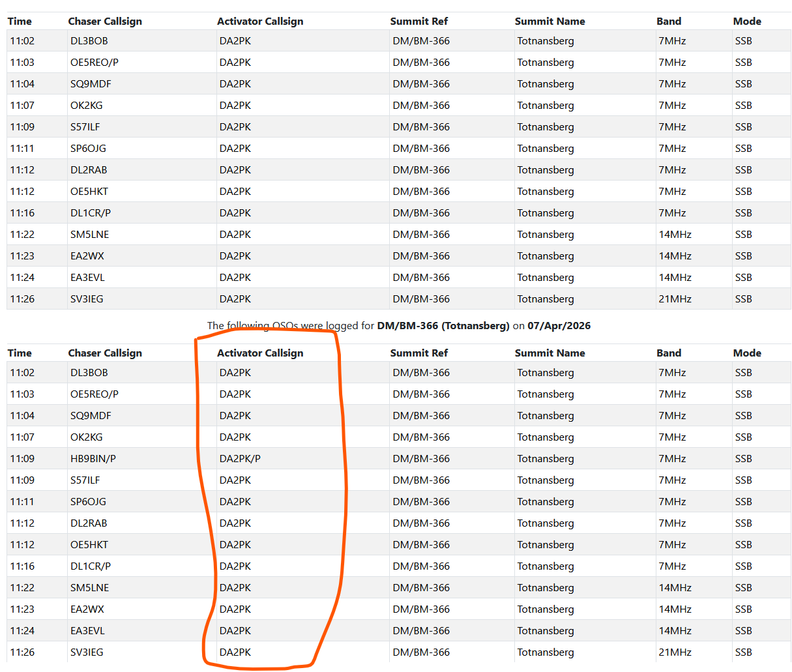Select DL3BOB callsign in the top table
The image size is (792, 672).
pyautogui.click(x=89, y=40)
